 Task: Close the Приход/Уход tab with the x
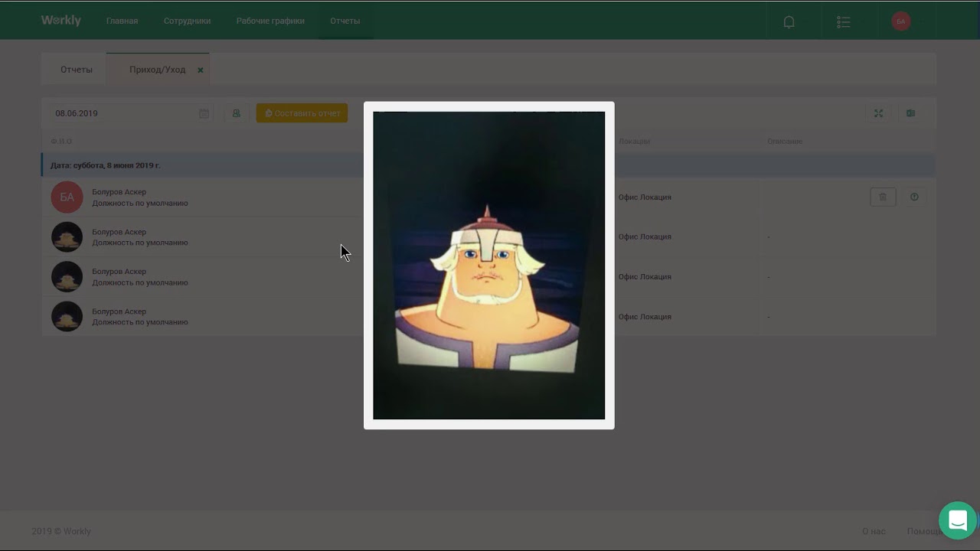click(x=201, y=70)
